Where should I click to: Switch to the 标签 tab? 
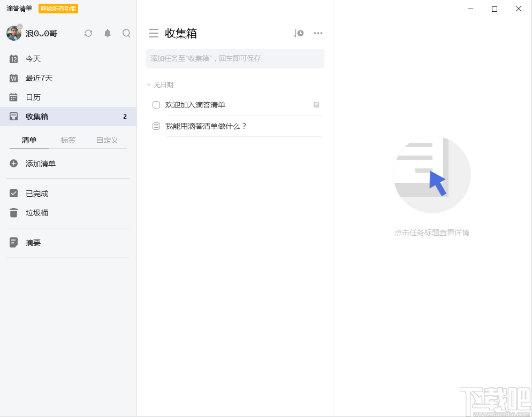[x=68, y=140]
